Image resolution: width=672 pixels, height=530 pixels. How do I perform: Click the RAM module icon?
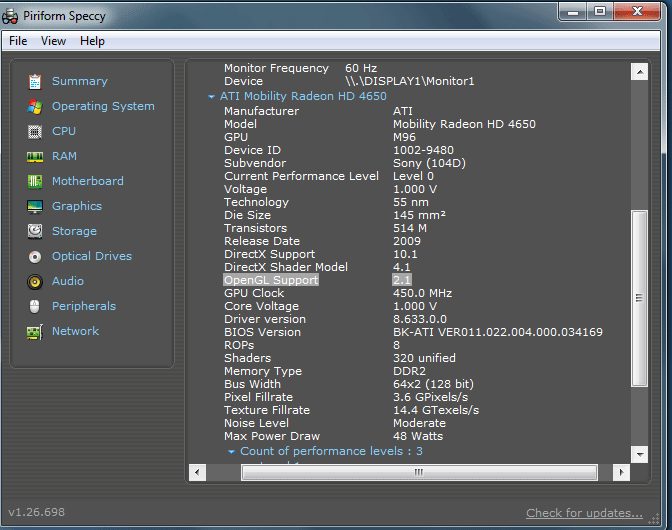tap(35, 156)
